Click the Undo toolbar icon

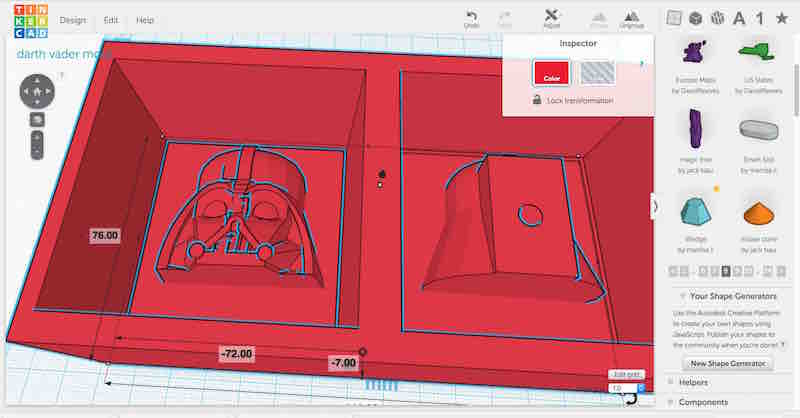point(471,19)
